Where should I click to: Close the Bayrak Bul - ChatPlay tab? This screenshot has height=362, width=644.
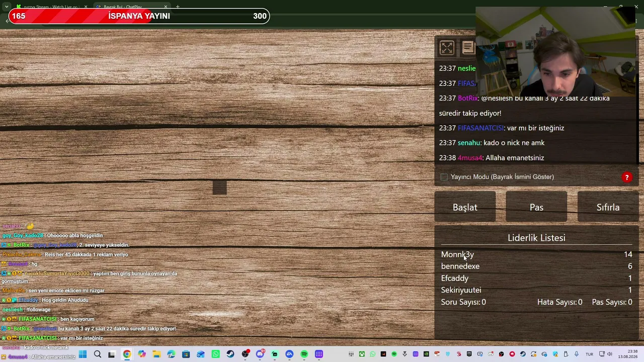click(x=166, y=7)
